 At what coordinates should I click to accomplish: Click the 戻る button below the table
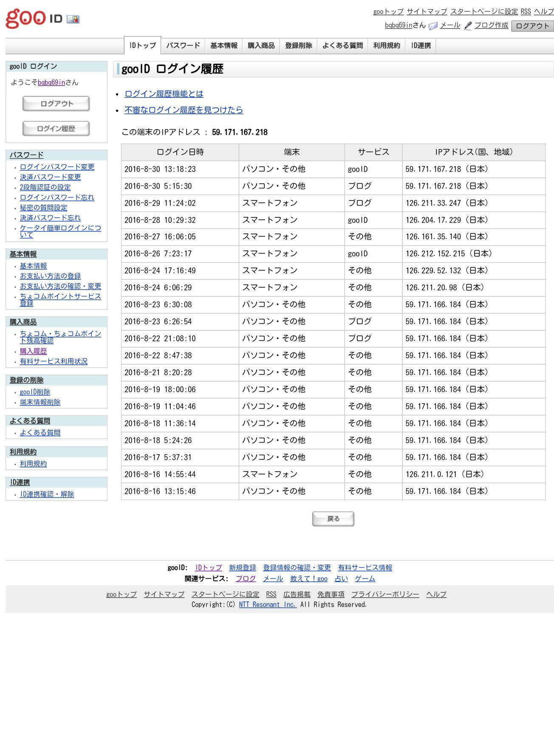click(333, 519)
